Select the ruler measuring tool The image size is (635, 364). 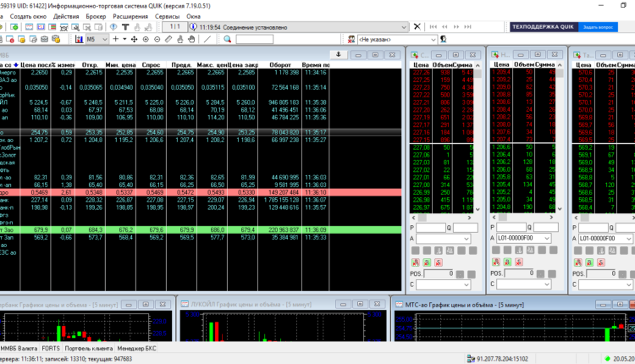(x=168, y=39)
